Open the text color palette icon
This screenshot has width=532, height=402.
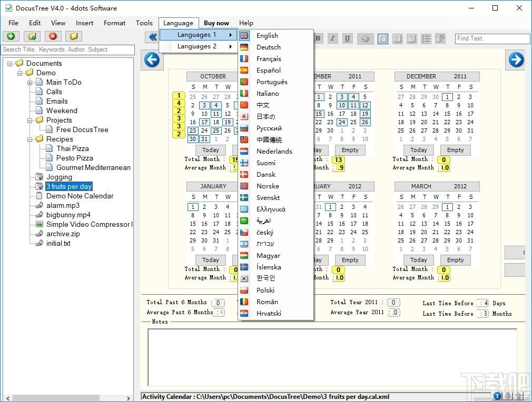pyautogui.click(x=365, y=38)
